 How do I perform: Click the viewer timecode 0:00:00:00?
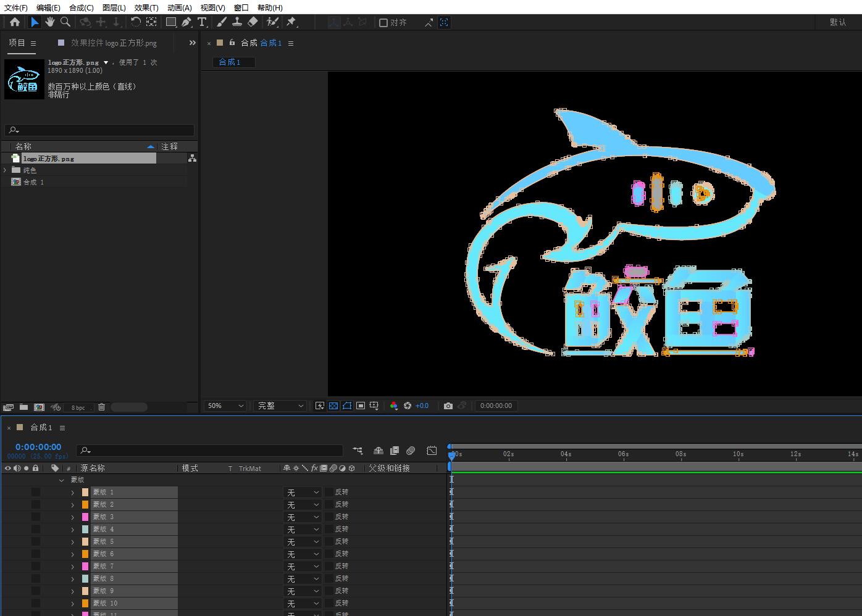tap(496, 406)
